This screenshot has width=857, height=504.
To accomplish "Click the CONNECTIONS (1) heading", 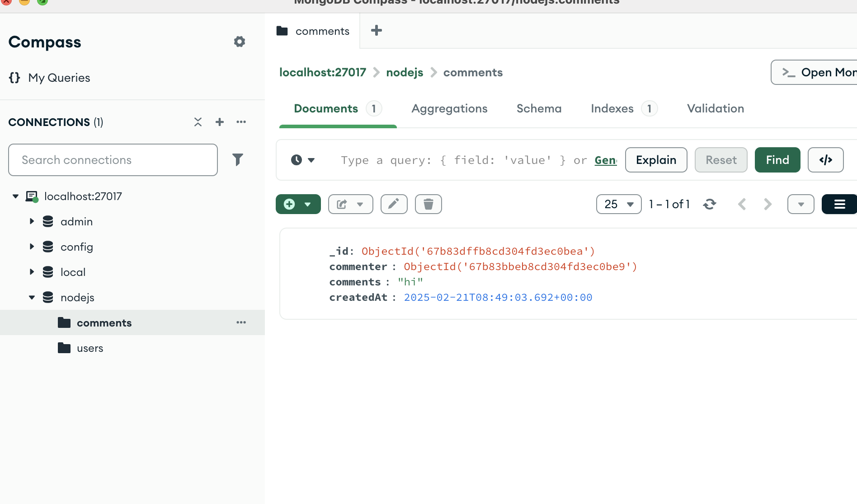I will click(x=56, y=122).
